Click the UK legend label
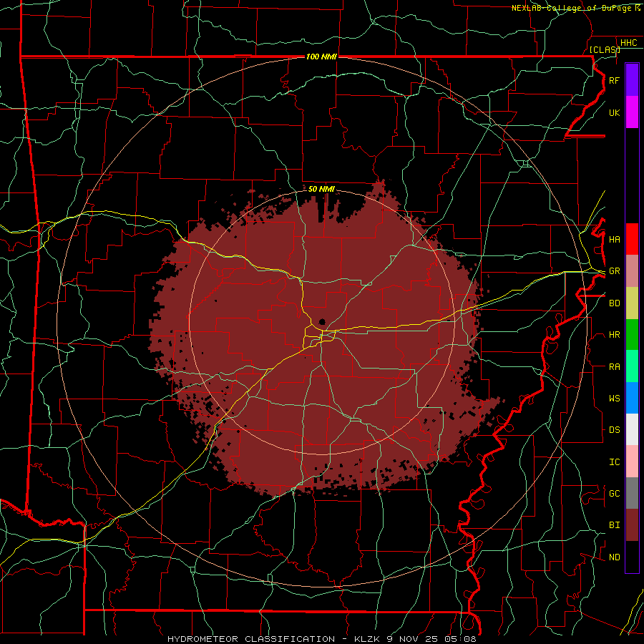 point(615,112)
